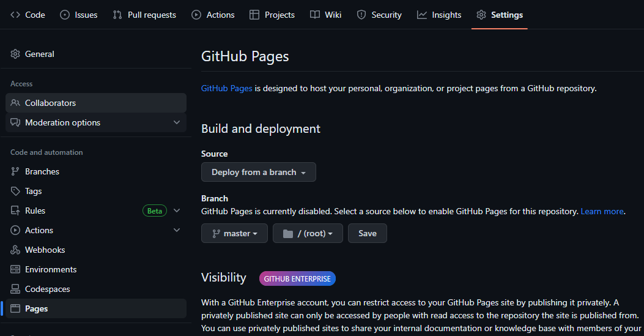Click the gear icon next to General
The image size is (644, 336).
click(x=15, y=54)
